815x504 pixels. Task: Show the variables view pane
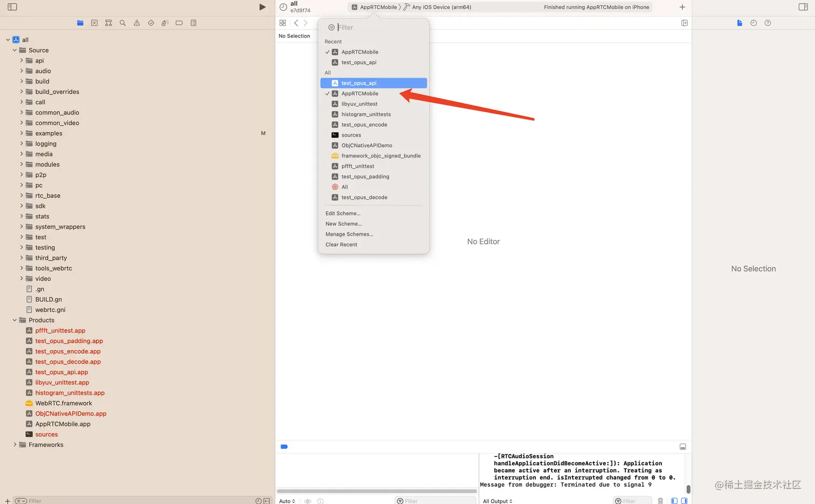[x=674, y=501]
